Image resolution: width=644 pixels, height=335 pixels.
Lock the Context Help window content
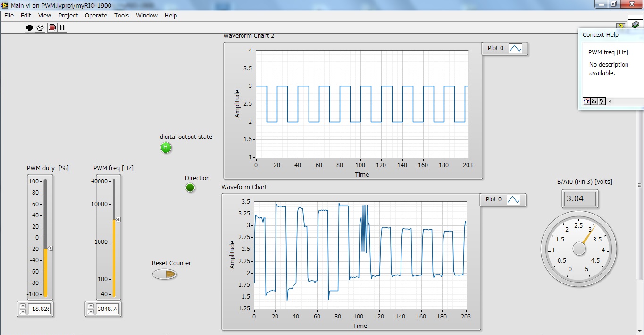(x=594, y=101)
